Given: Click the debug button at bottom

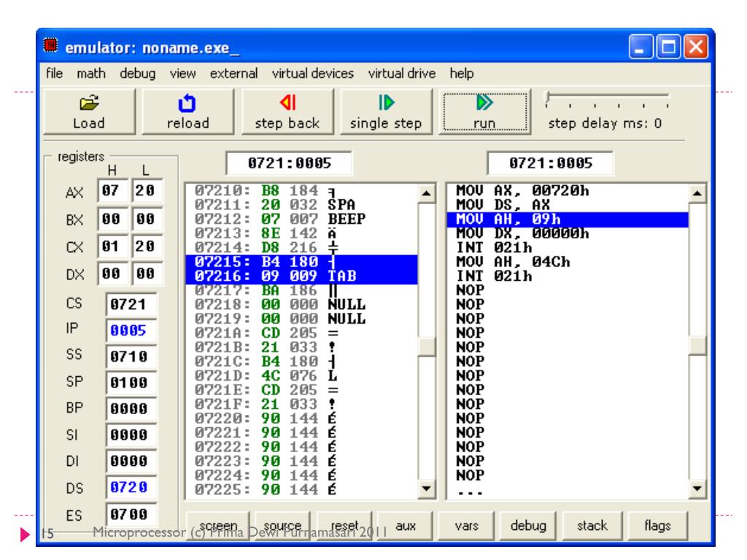Looking at the screenshot, I should click(528, 526).
